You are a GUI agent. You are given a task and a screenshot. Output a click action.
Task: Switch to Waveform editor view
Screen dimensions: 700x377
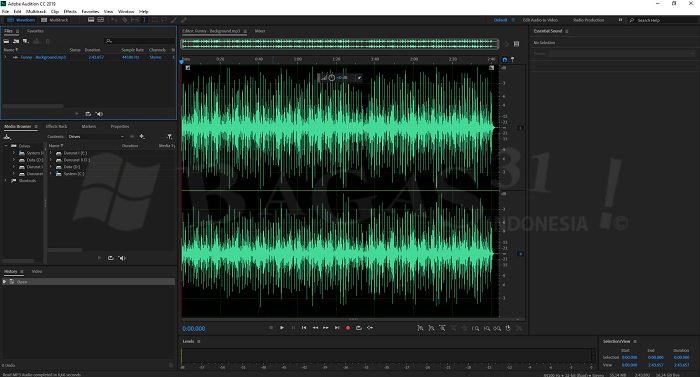pyautogui.click(x=21, y=20)
